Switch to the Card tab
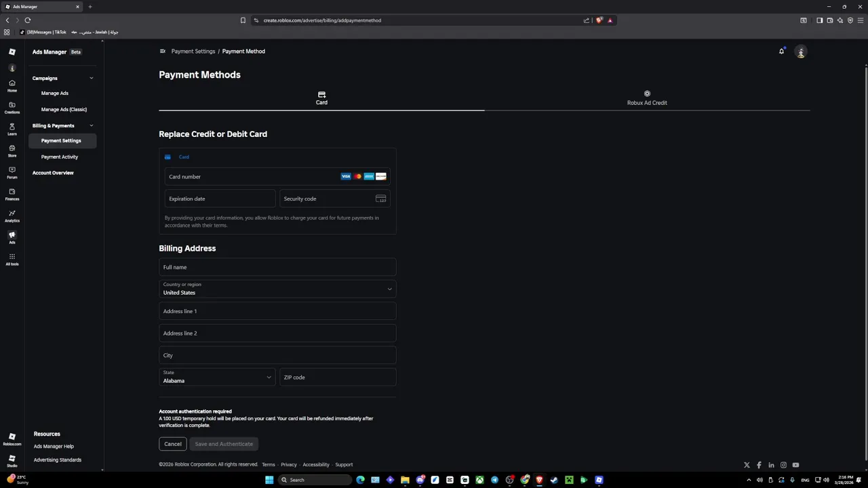The image size is (868, 488). (x=321, y=98)
